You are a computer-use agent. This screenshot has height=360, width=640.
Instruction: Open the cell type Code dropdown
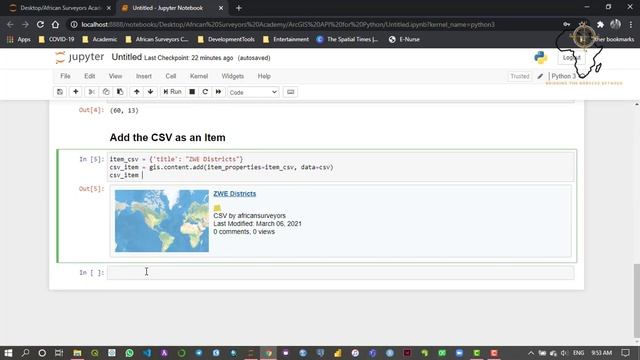(x=253, y=92)
